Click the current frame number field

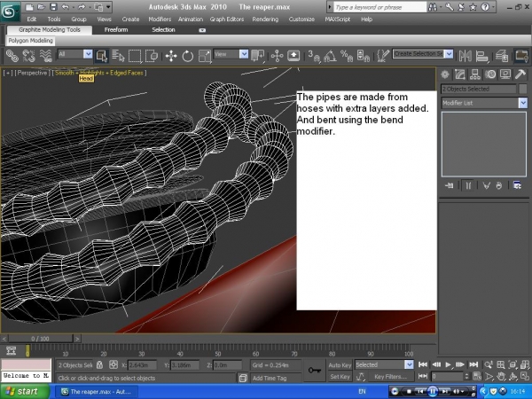(447, 376)
